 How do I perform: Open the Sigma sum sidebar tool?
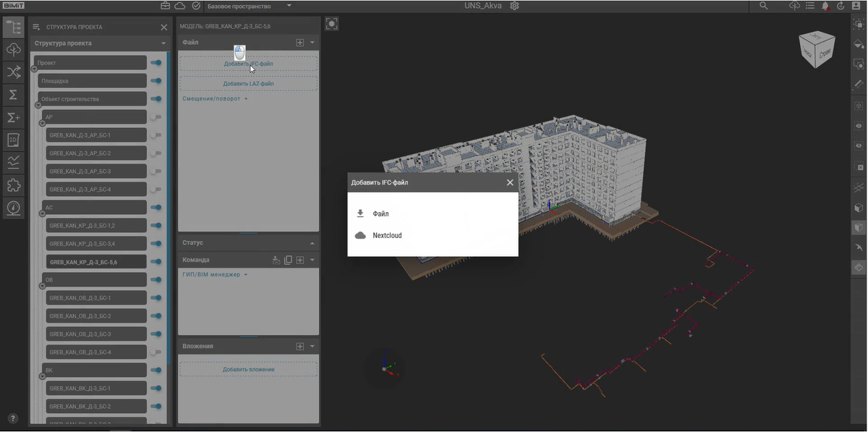[13, 95]
